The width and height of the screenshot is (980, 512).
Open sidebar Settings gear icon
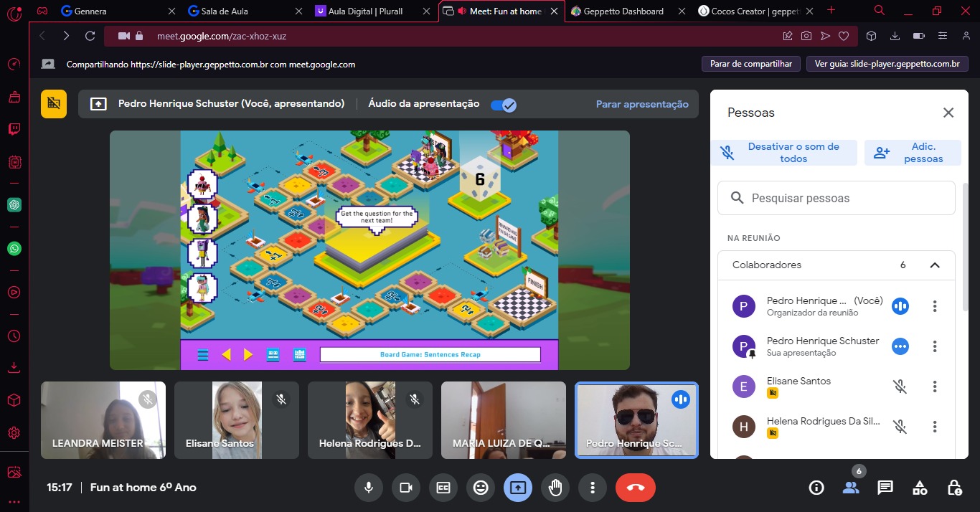pos(14,433)
